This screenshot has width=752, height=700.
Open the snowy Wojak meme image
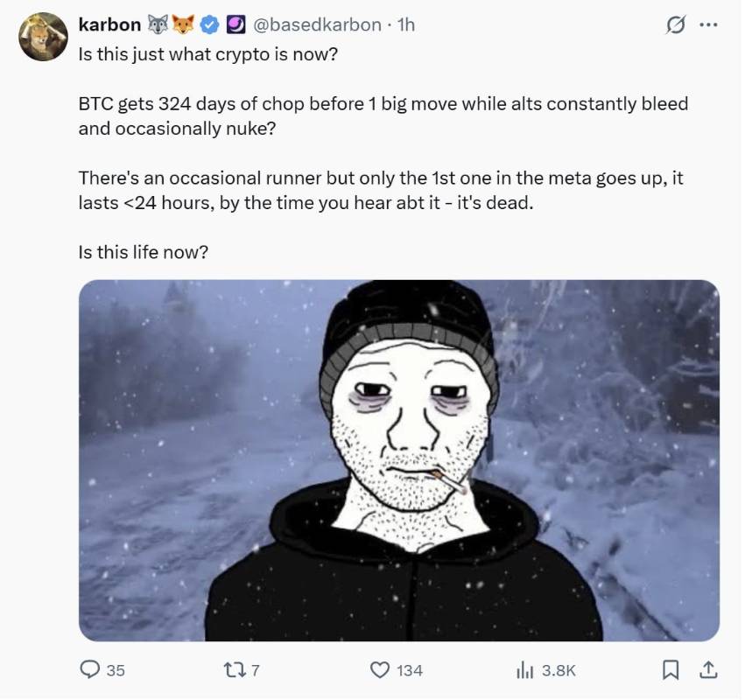click(398, 460)
